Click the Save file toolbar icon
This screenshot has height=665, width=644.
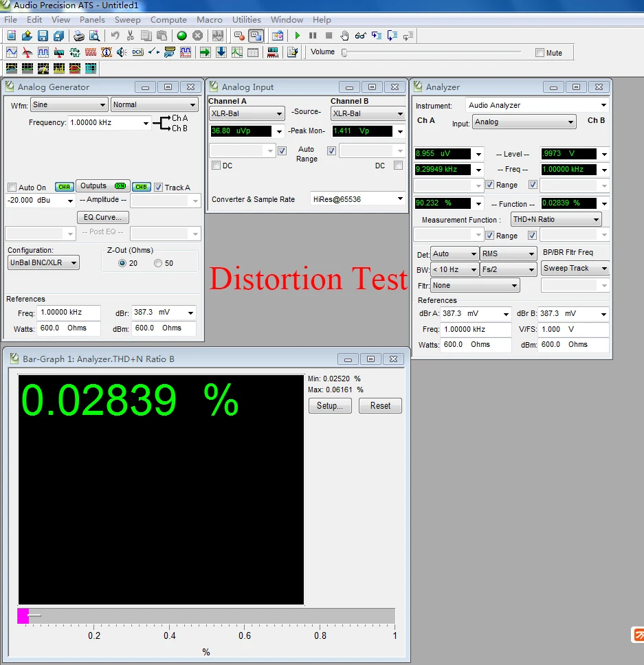coord(43,36)
